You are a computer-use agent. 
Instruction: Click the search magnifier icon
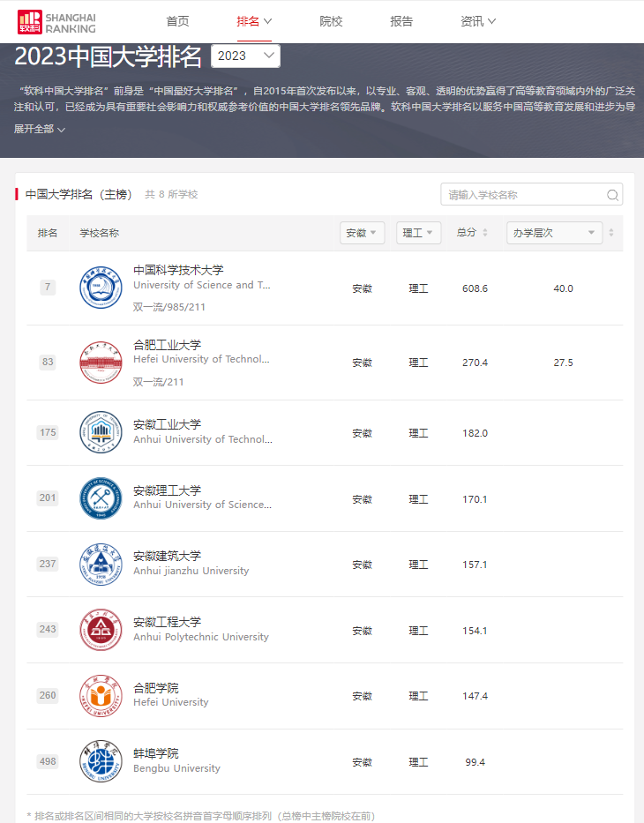click(x=612, y=195)
